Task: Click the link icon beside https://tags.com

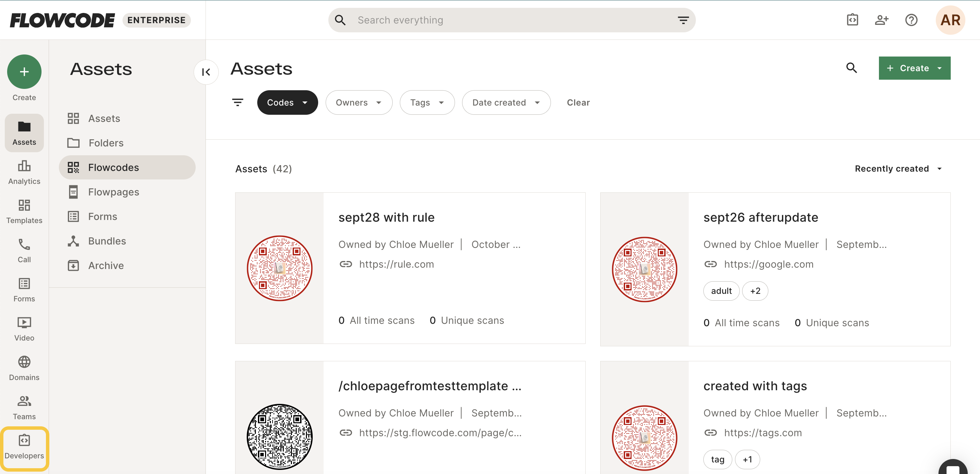Action: coord(710,432)
